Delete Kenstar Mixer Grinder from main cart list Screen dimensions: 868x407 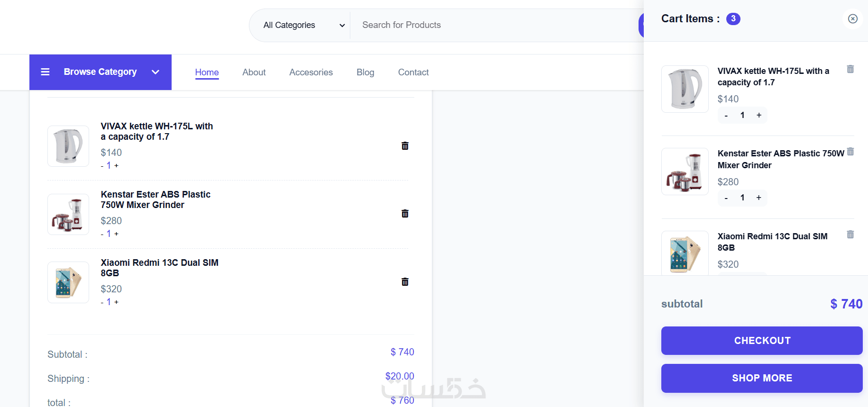coord(405,214)
